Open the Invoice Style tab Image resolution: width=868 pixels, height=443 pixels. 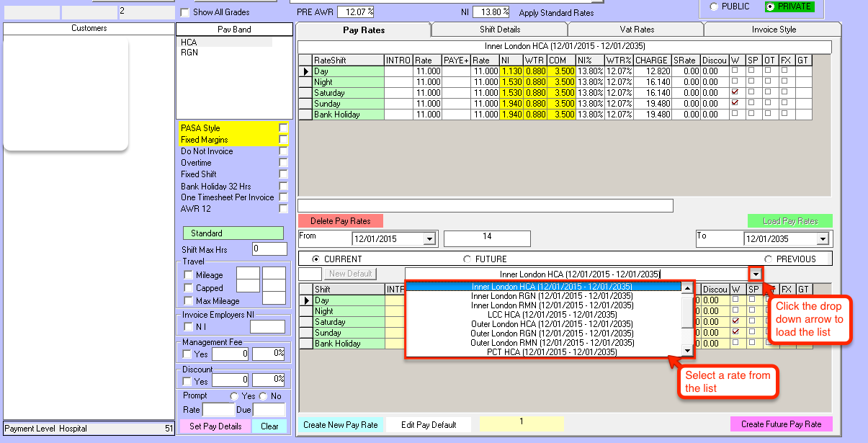(x=774, y=30)
